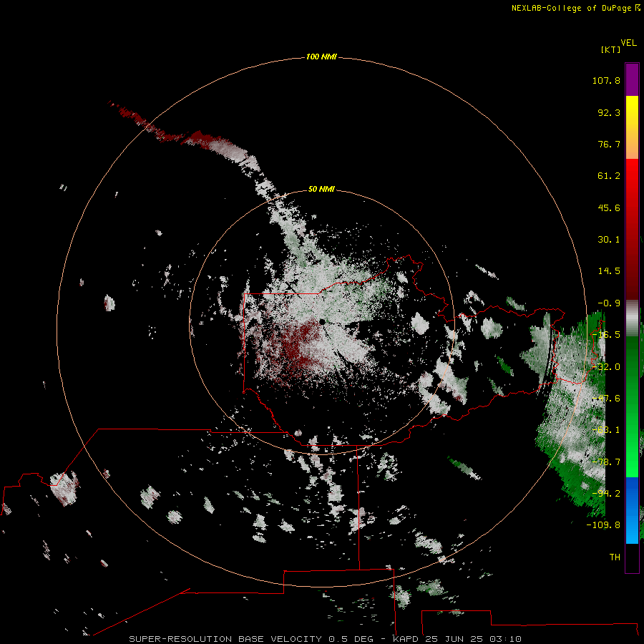Click the black radar site dot at center
The width and height of the screenshot is (644, 644).
point(322,321)
